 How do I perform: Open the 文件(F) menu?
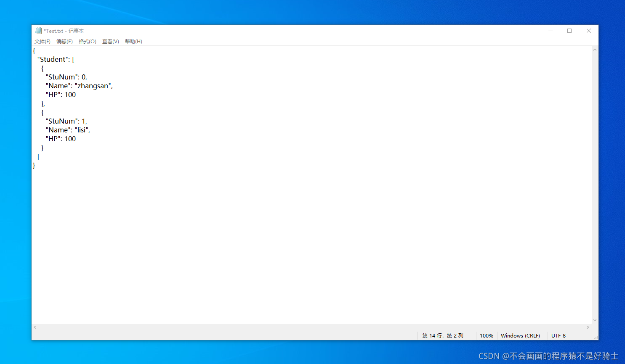42,41
